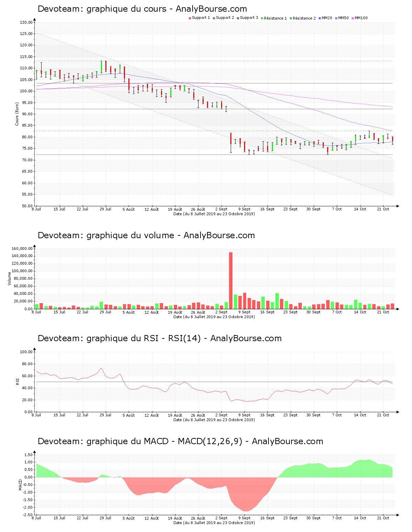
Task: Click the '14 Oct' date on the RSI chart
Action: click(360, 415)
